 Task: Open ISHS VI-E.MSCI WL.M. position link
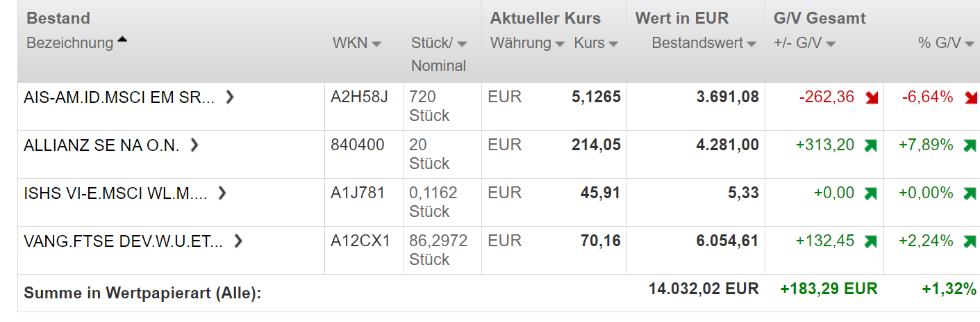115,193
